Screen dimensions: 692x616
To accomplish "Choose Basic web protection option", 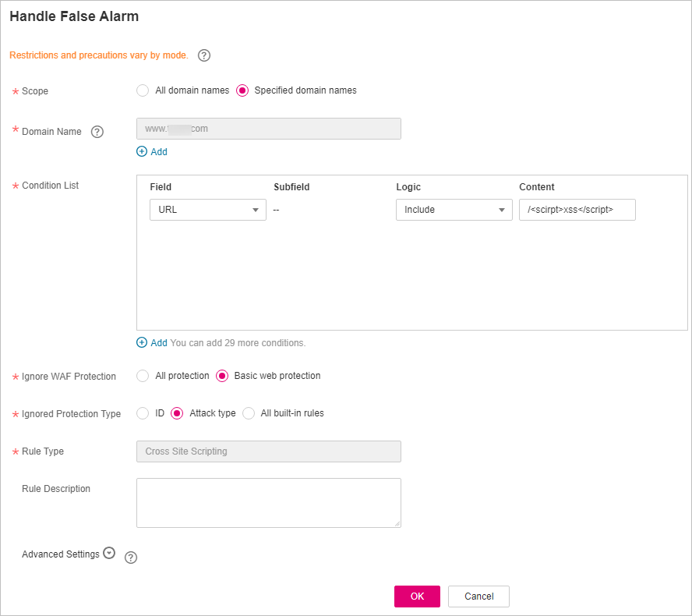I will (x=222, y=376).
